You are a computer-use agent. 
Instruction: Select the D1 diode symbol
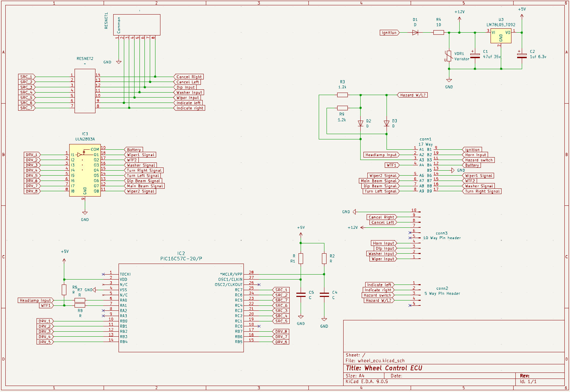(415, 33)
